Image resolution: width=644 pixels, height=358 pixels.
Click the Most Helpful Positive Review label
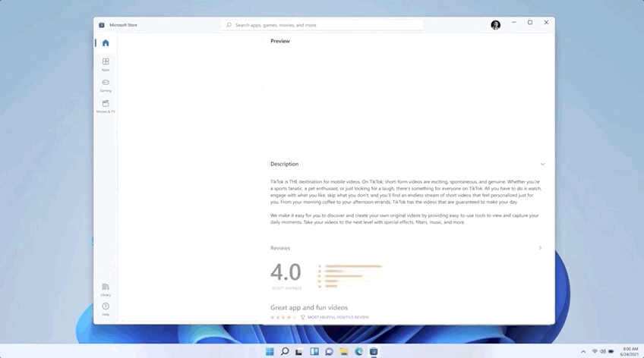click(338, 317)
